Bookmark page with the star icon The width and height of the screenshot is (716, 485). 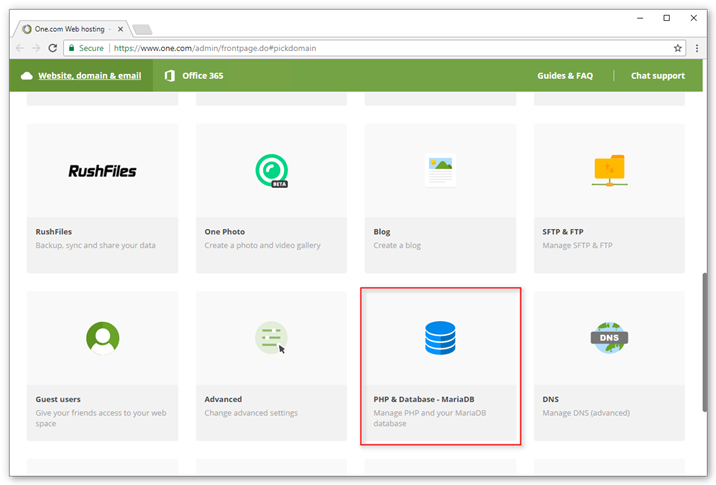678,48
